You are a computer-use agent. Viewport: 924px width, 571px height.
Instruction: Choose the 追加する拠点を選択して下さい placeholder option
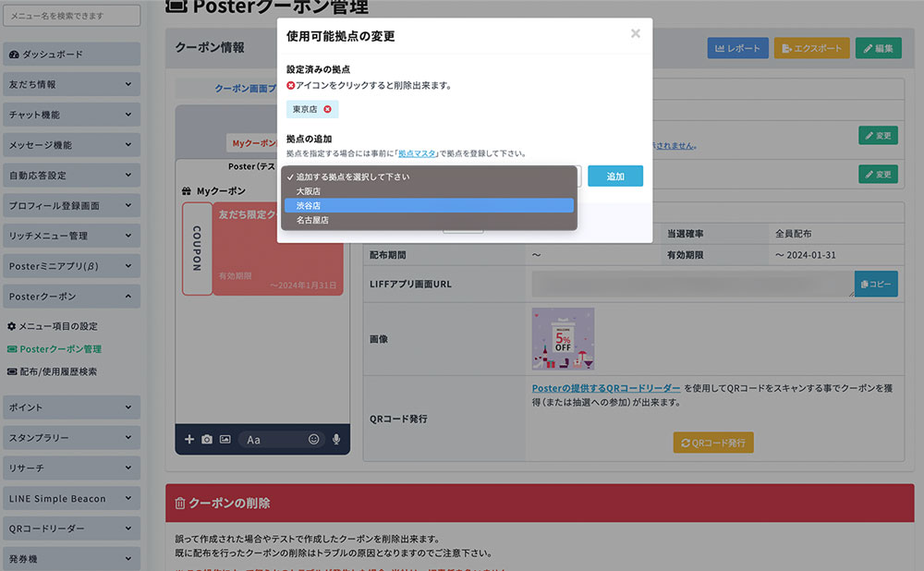tap(429, 176)
